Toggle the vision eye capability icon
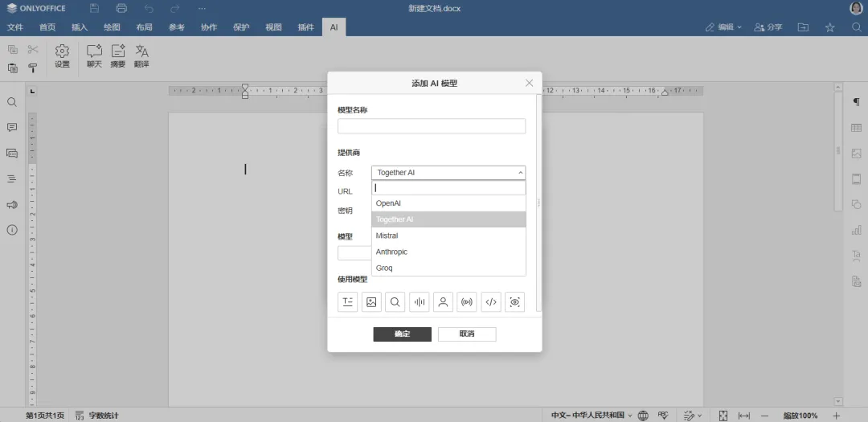The height and width of the screenshot is (422, 868). (515, 301)
